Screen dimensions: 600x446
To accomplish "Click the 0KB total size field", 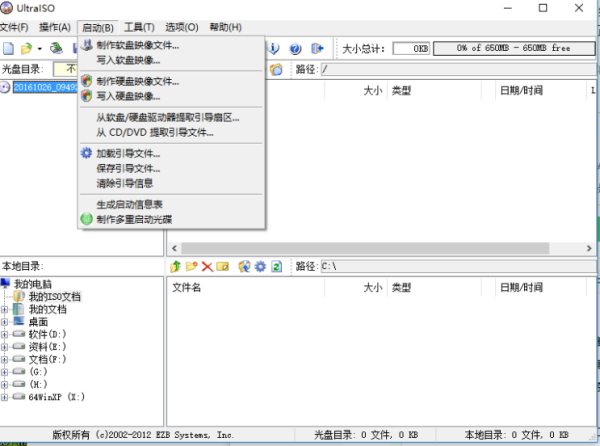I will [x=411, y=49].
